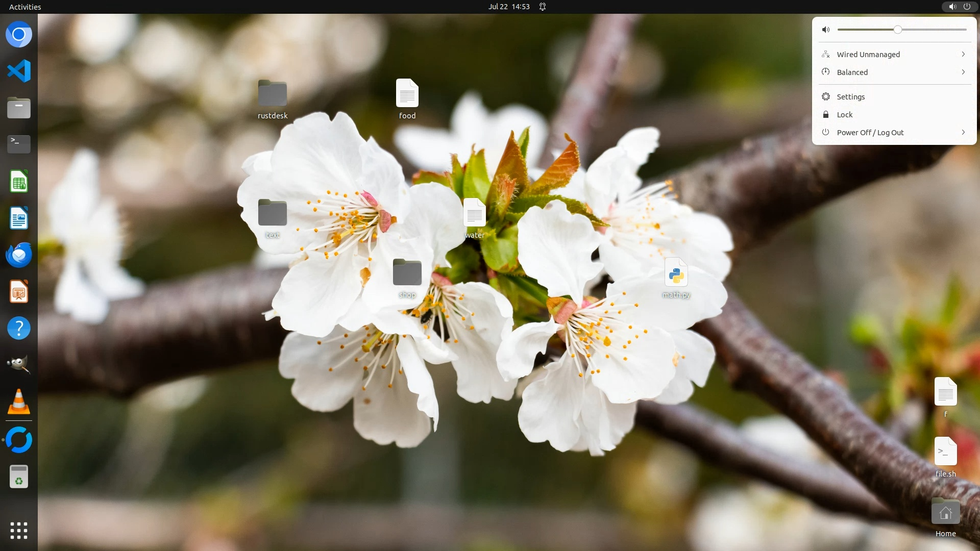The image size is (980, 551).
Task: Open the Trash icon in the dock
Action: [19, 477]
